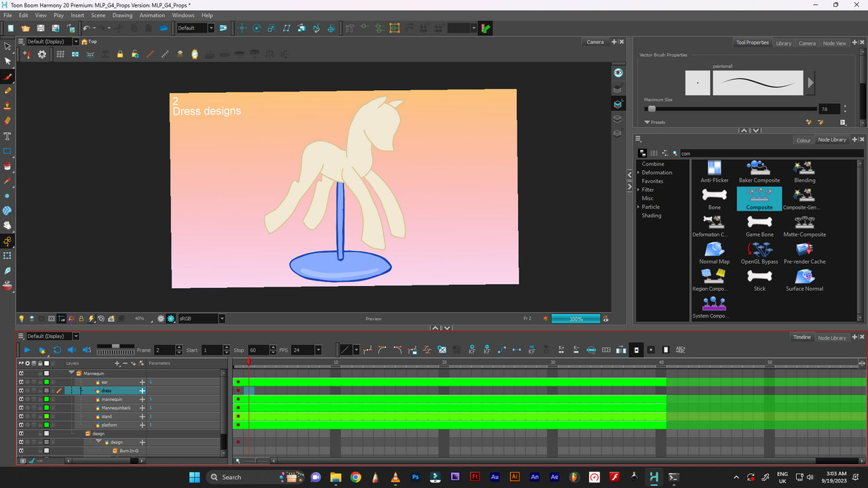Toggle visibility of dress layer

(22, 390)
